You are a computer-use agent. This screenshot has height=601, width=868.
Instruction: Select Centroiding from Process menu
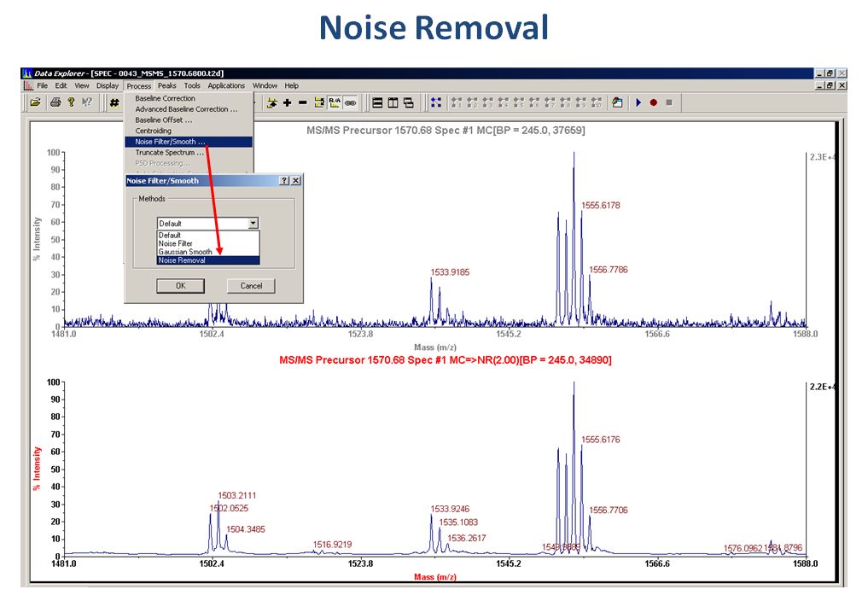pos(154,131)
